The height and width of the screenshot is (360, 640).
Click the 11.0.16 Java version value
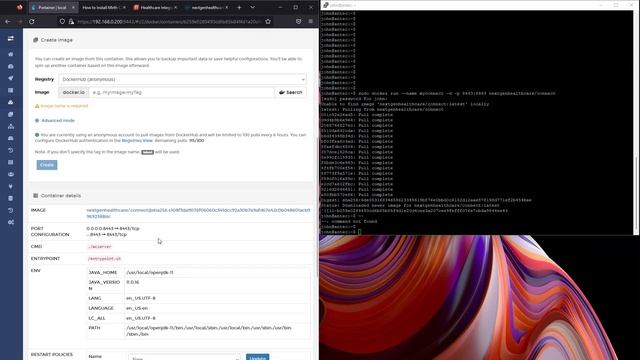click(x=133, y=282)
